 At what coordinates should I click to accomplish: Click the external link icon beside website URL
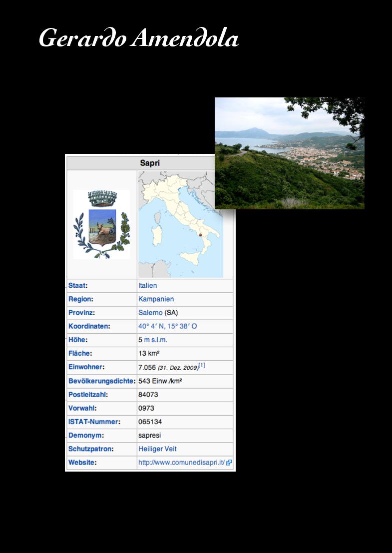tap(229, 463)
